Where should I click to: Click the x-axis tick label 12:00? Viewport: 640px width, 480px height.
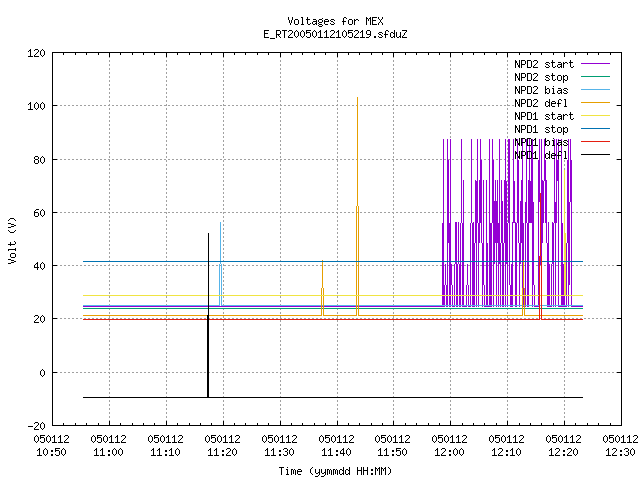pos(449,452)
